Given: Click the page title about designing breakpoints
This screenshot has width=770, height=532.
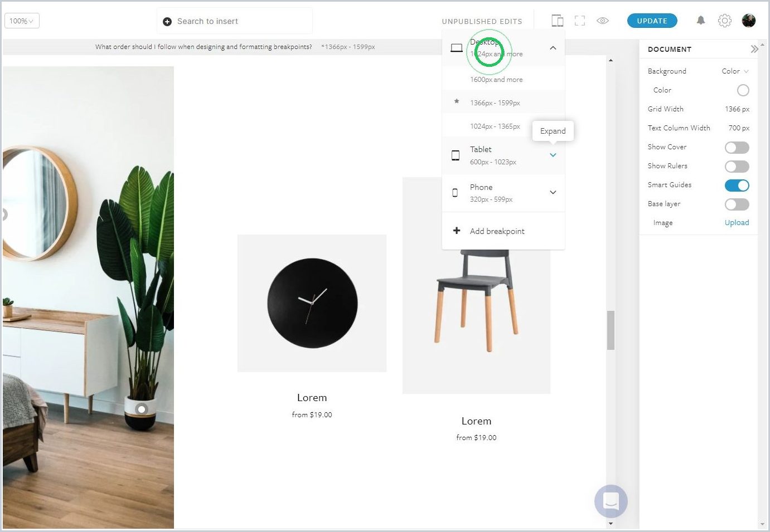Looking at the screenshot, I should (x=204, y=47).
